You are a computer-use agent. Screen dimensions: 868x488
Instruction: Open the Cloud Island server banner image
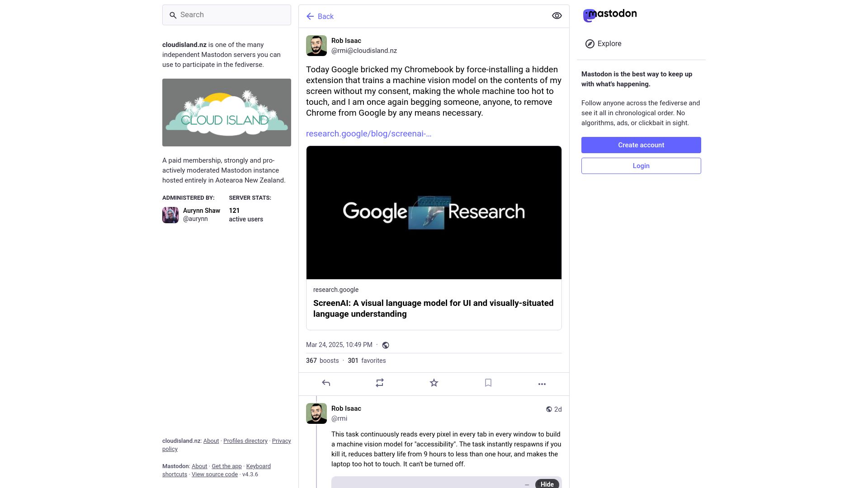pyautogui.click(x=226, y=113)
